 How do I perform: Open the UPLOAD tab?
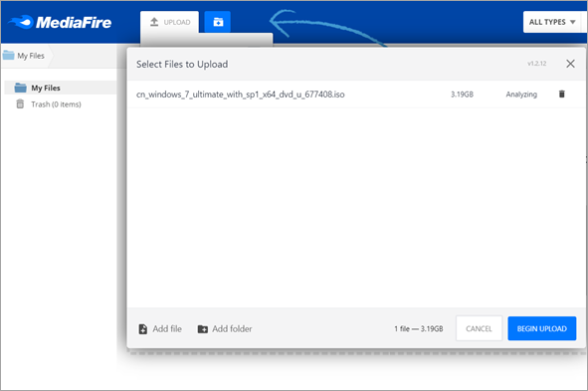point(170,22)
